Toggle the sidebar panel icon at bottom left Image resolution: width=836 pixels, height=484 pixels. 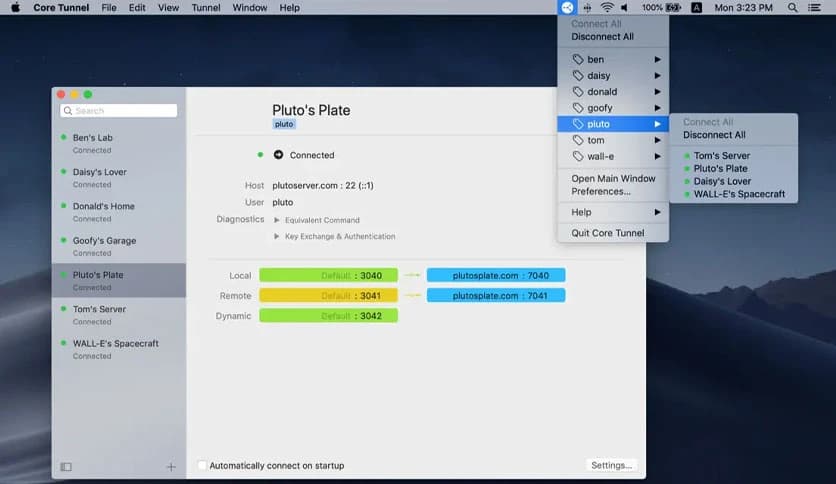[x=66, y=467]
